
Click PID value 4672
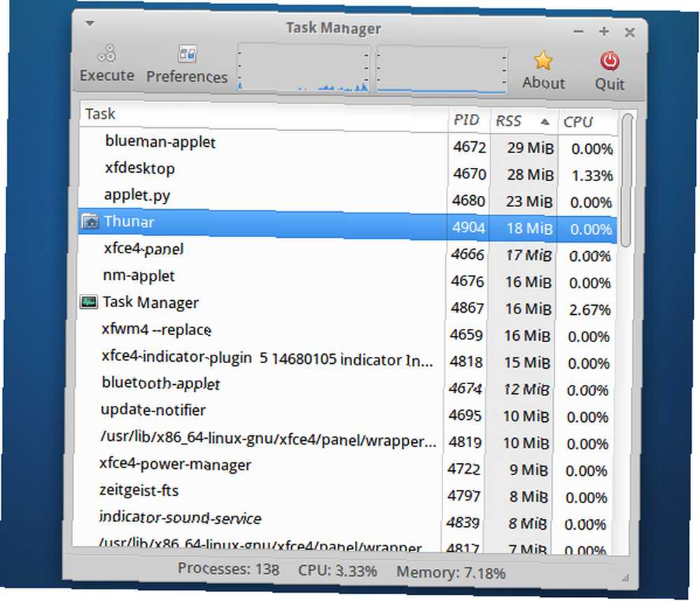(x=469, y=147)
